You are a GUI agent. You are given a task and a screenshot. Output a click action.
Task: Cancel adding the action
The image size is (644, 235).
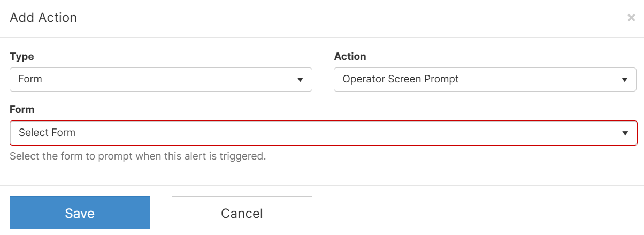242,213
